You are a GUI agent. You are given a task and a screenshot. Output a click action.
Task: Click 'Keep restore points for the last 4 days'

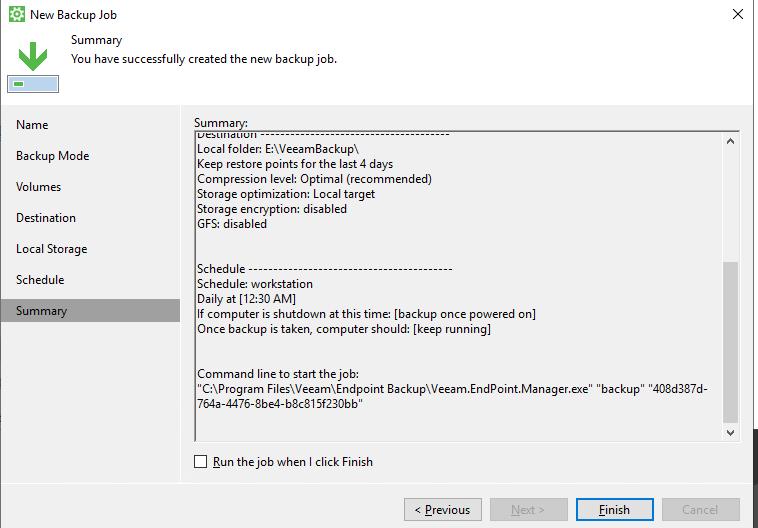(295, 164)
